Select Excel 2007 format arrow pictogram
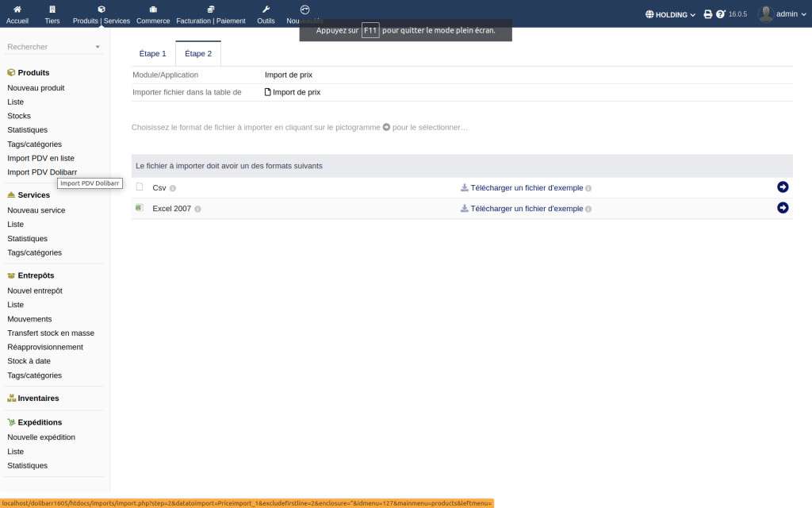 [783, 208]
